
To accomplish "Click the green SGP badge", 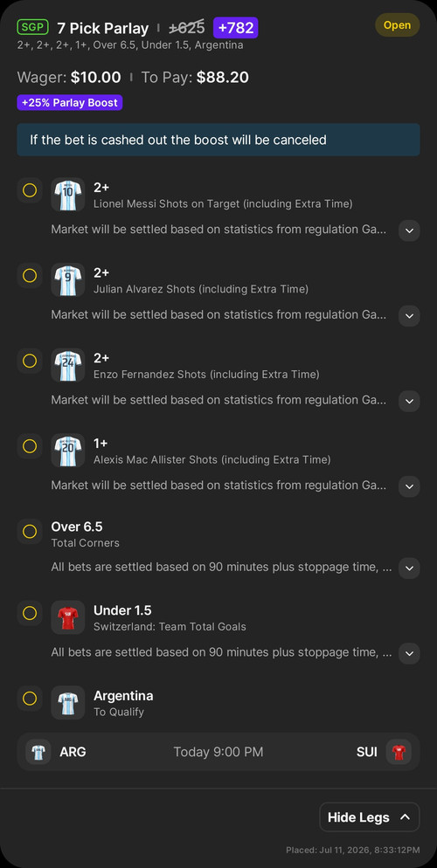I will click(33, 26).
